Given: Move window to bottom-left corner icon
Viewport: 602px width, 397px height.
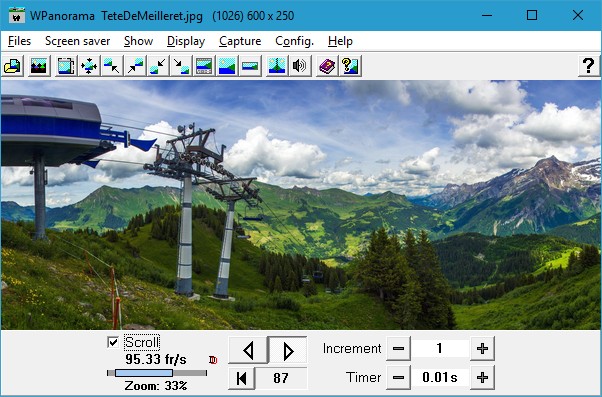Looking at the screenshot, I should (158, 66).
